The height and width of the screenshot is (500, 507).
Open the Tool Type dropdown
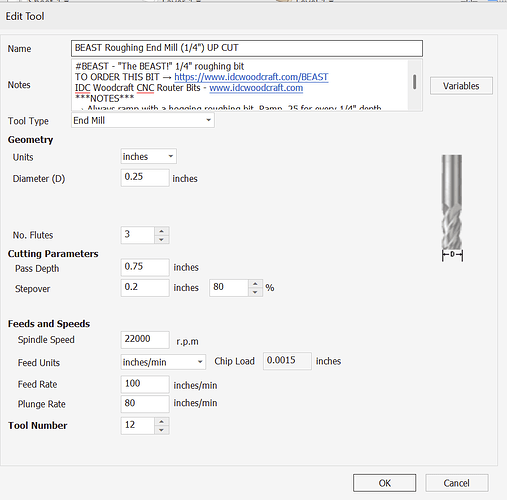pyautogui.click(x=143, y=120)
